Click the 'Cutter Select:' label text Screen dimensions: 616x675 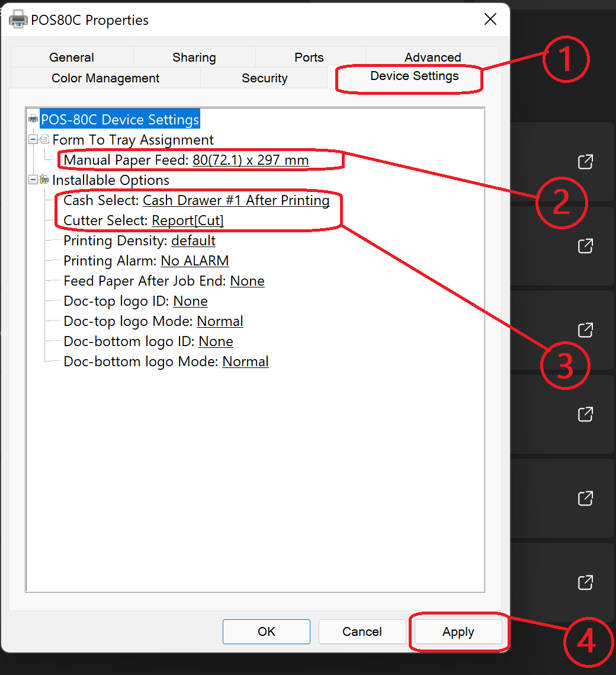pyautogui.click(x=106, y=220)
